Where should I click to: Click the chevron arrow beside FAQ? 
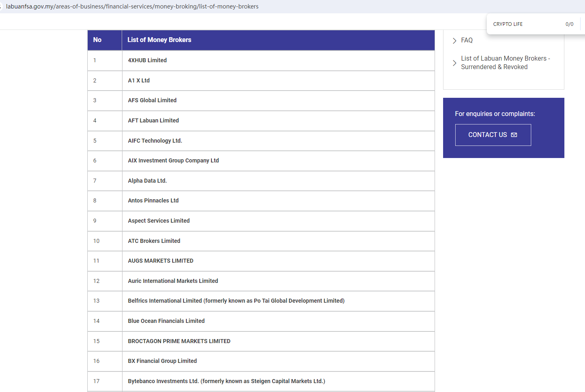point(454,40)
